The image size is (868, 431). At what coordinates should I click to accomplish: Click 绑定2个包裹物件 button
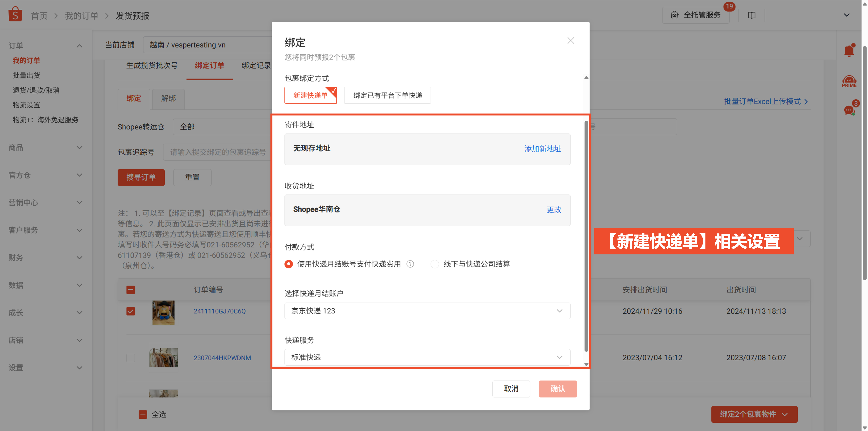754,414
